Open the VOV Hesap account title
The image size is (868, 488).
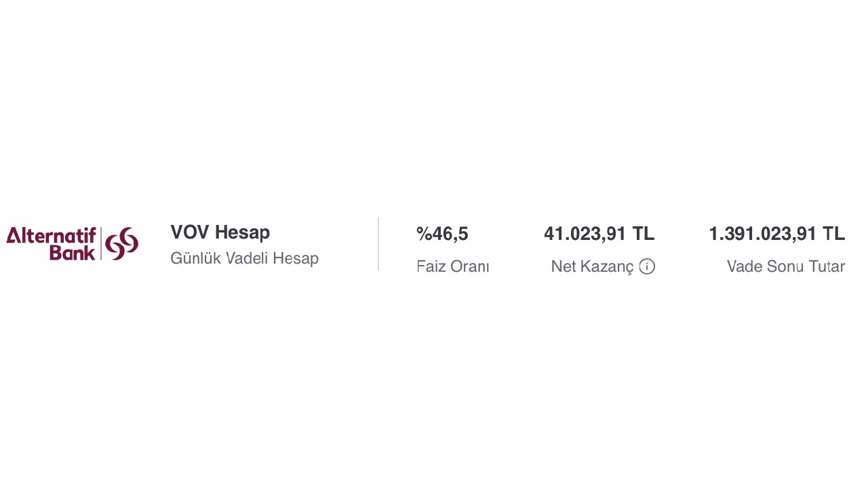pos(220,232)
